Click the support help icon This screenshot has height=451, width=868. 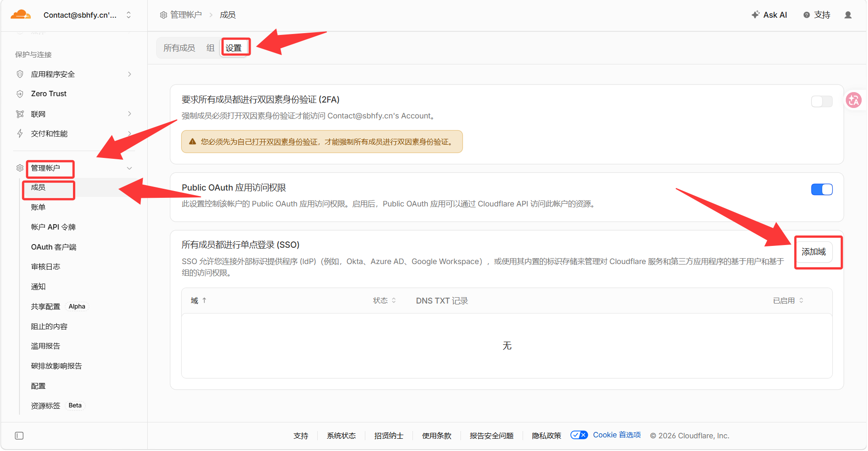click(807, 15)
